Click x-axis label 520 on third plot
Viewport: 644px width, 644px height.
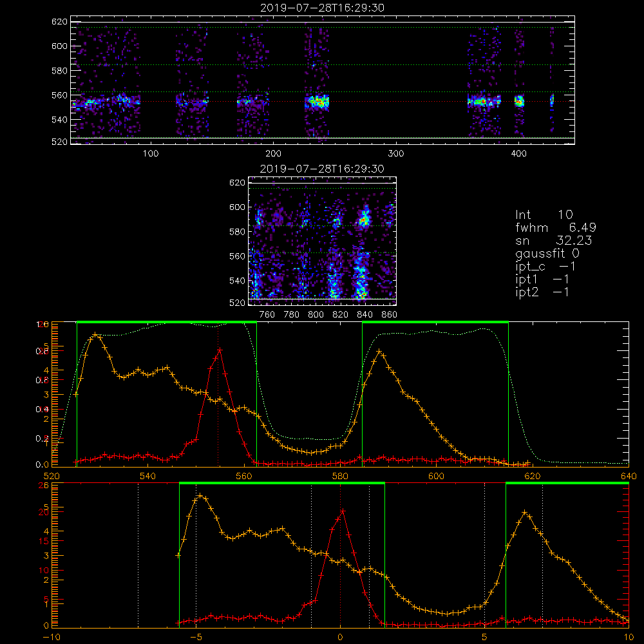pyautogui.click(x=52, y=476)
